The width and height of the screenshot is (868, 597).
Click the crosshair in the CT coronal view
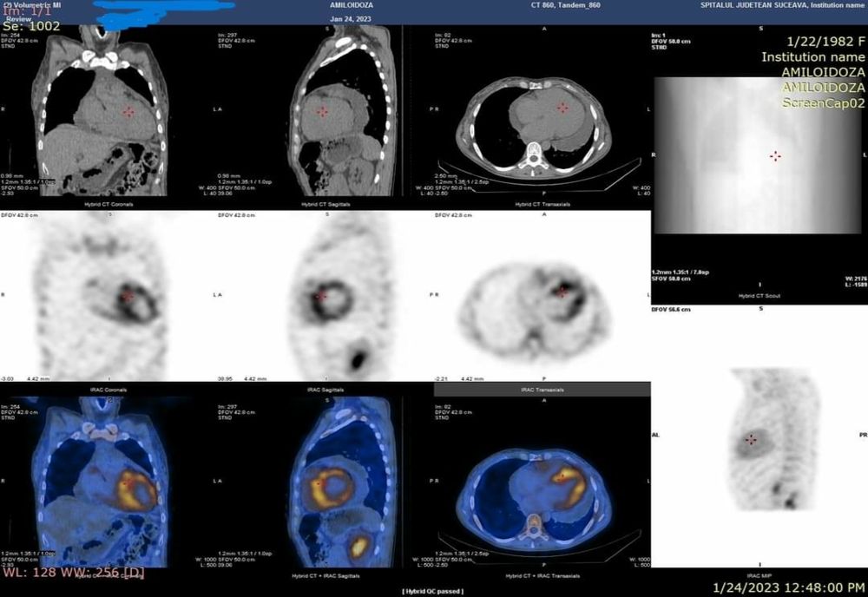[128, 112]
